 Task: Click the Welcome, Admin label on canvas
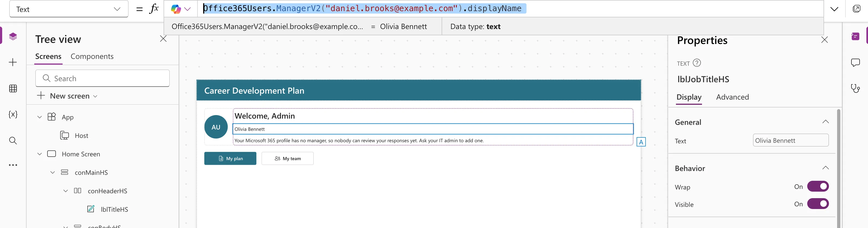265,116
